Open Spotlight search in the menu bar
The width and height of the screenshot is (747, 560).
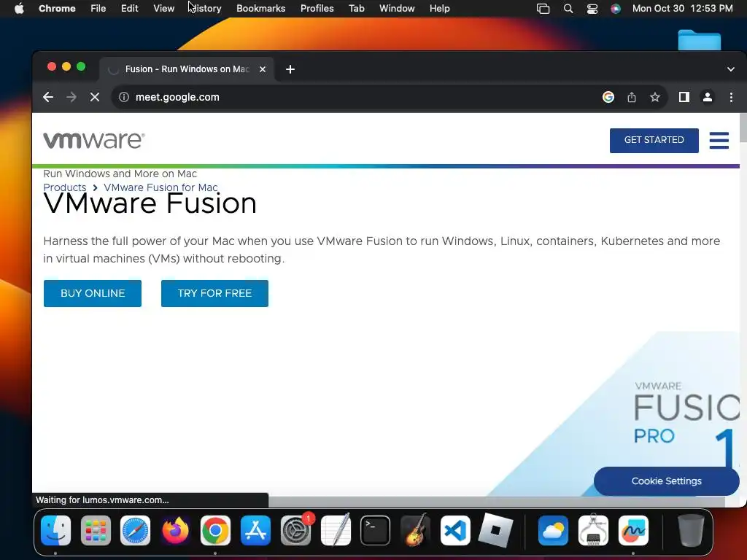pos(568,9)
